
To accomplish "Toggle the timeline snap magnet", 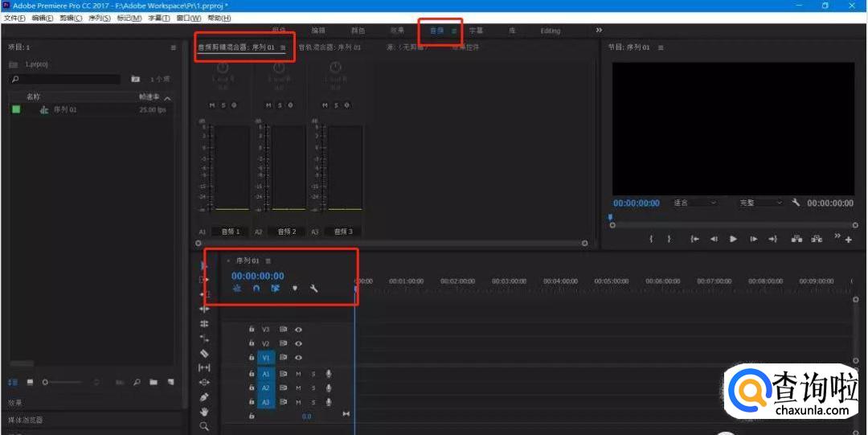I will [256, 288].
